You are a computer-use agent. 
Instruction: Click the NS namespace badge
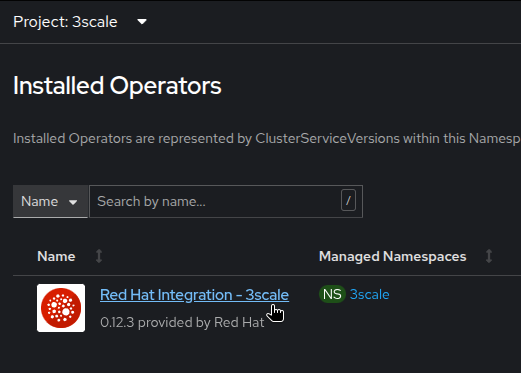[x=332, y=294]
